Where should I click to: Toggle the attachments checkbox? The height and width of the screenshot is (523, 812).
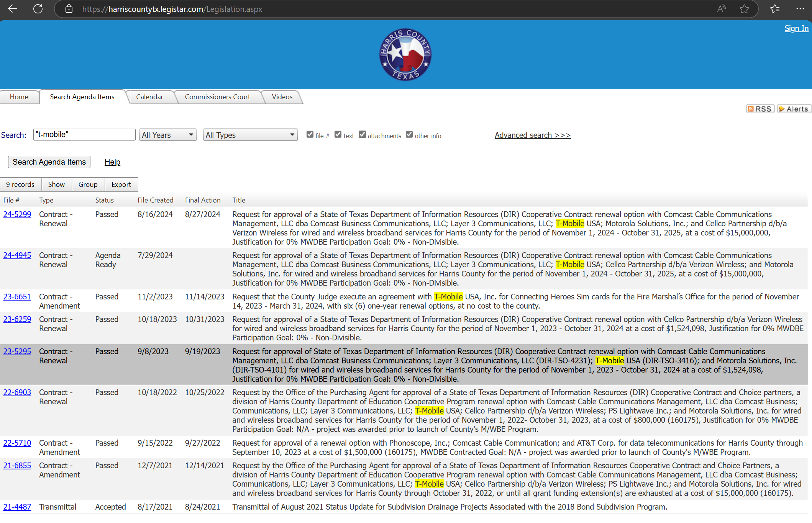363,134
